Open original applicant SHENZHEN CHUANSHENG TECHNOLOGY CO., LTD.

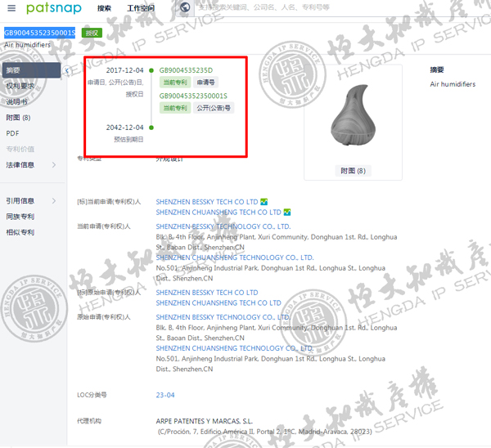(235, 348)
